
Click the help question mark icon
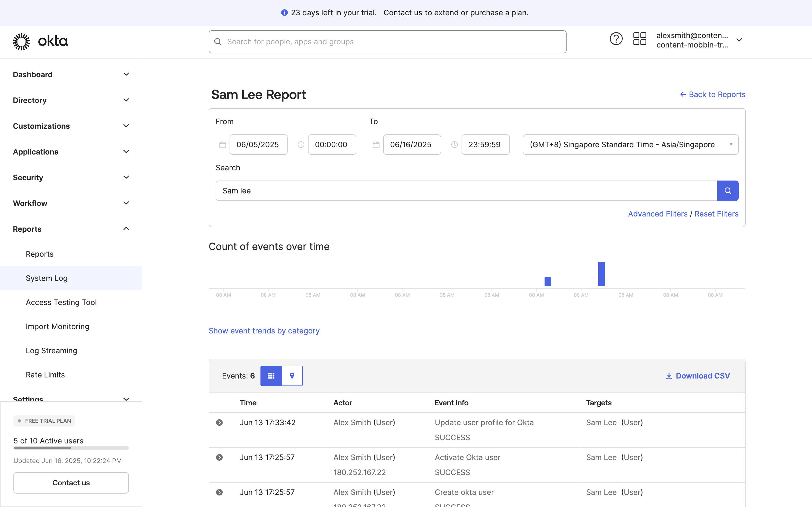616,39
